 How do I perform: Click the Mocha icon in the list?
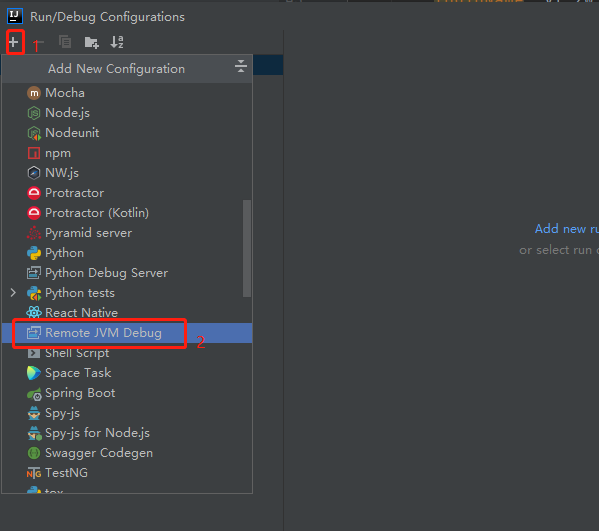coord(34,93)
